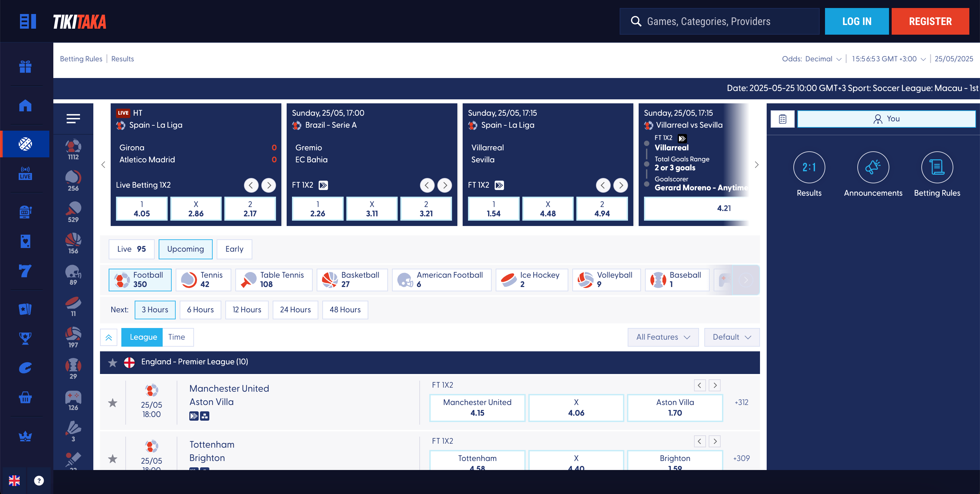Click the LOG IN button
The image size is (980, 494).
point(856,21)
